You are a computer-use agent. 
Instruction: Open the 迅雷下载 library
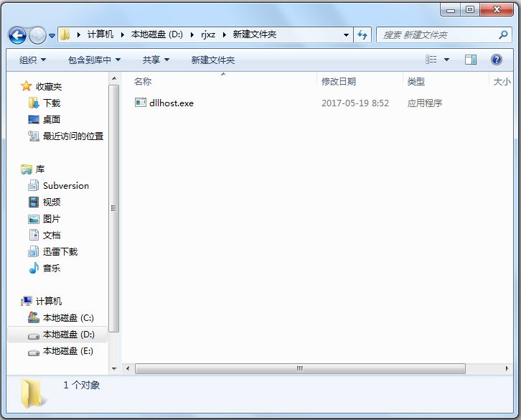(60, 252)
